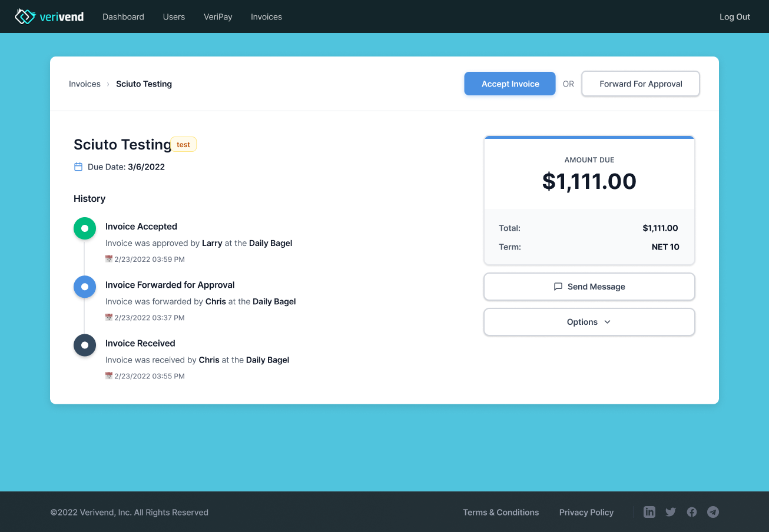Click the NET 10 term value
The image size is (769, 532).
click(x=665, y=247)
